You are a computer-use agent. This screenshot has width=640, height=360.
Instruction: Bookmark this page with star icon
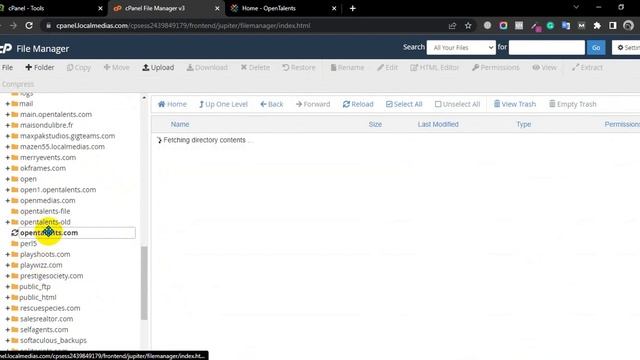coord(468,26)
